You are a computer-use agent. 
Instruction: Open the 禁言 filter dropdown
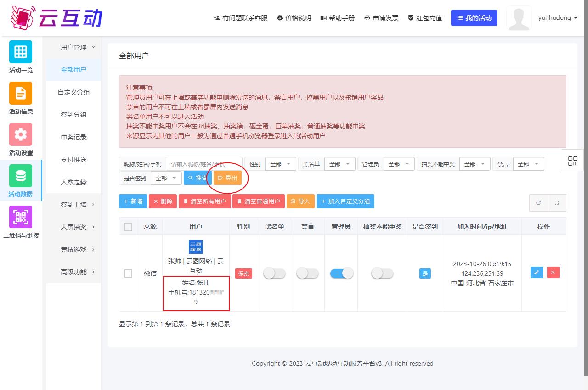529,164
